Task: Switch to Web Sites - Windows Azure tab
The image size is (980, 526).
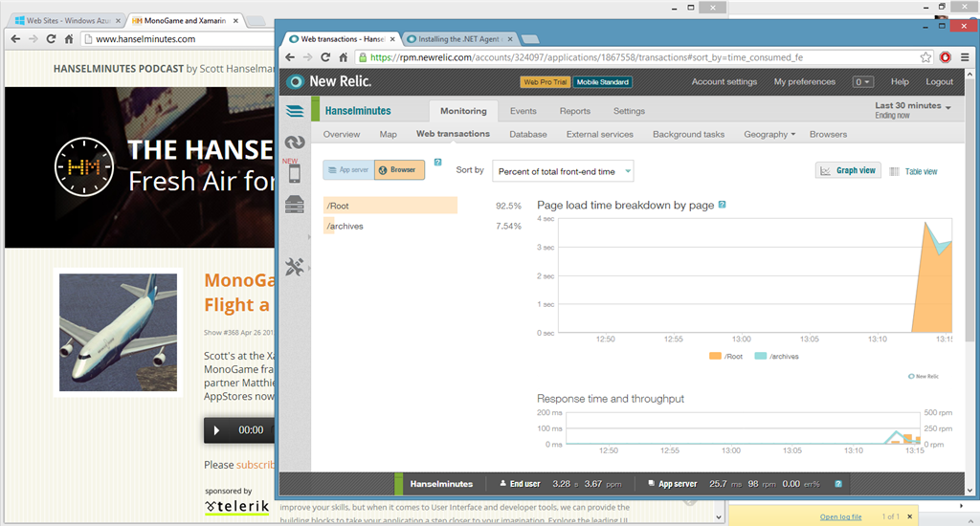Action: click(68, 21)
